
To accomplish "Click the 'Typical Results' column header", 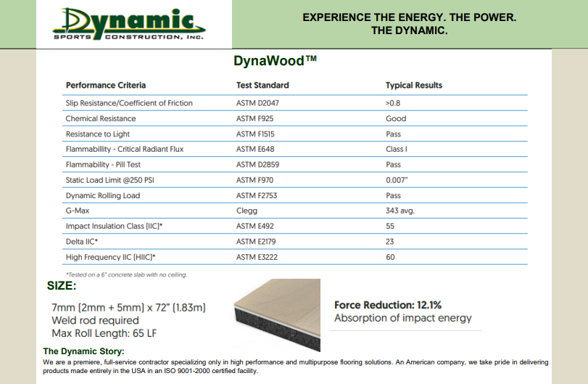I will click(x=414, y=85).
